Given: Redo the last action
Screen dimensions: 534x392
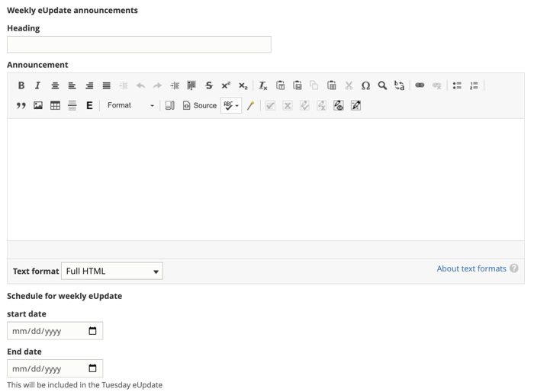Looking at the screenshot, I should click(157, 85).
